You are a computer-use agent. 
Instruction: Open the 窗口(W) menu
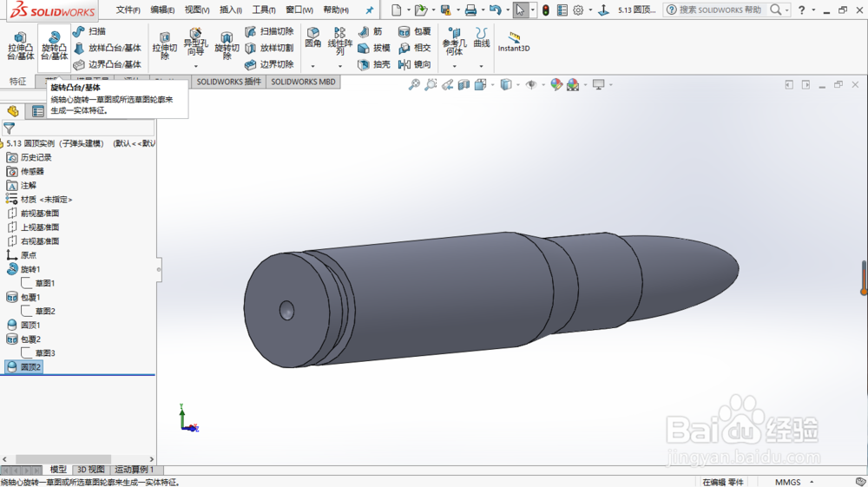[299, 10]
